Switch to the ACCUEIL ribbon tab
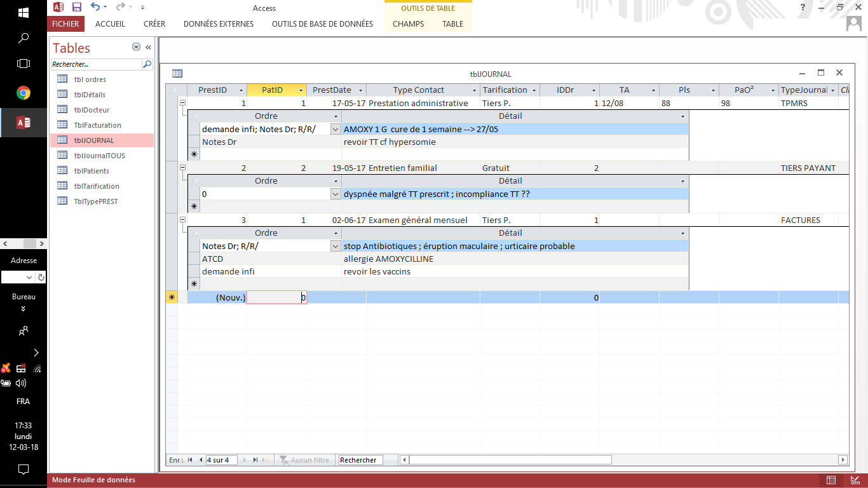Viewport: 868px width, 488px height. pos(110,24)
